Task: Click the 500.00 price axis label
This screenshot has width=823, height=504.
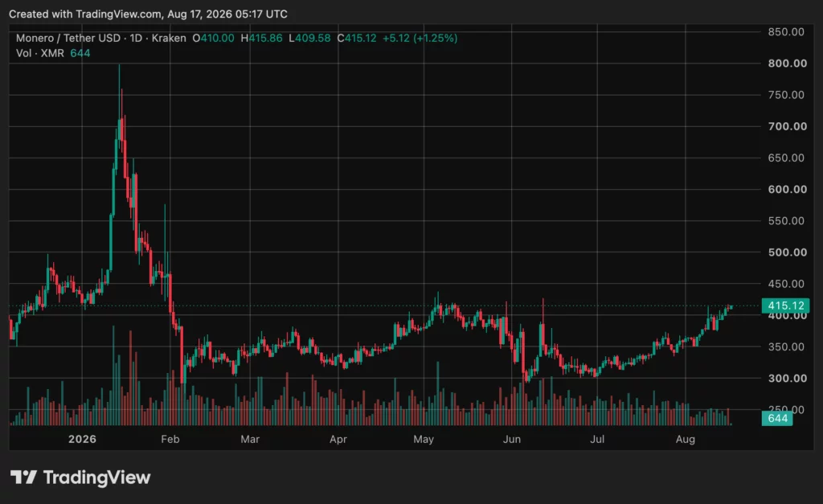Action: click(788, 252)
